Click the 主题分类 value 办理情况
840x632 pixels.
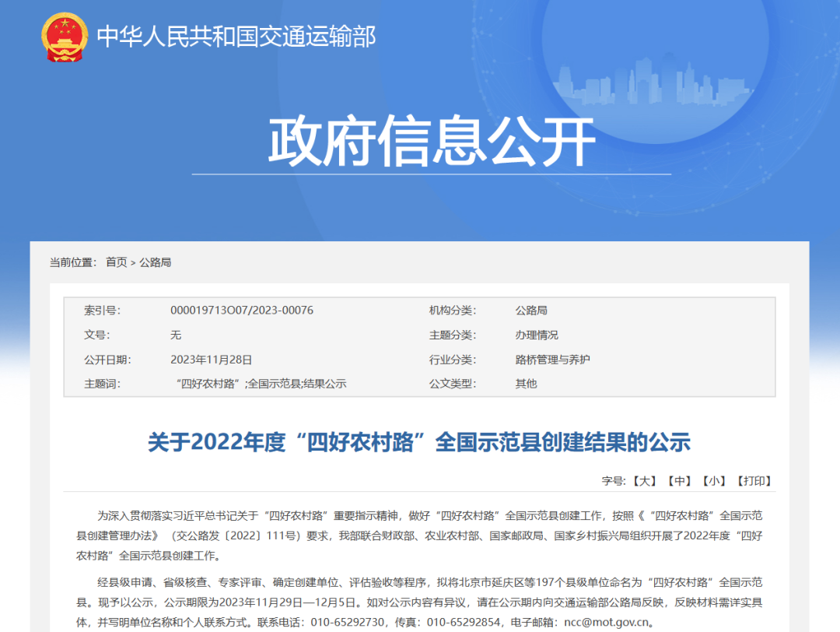click(x=537, y=335)
